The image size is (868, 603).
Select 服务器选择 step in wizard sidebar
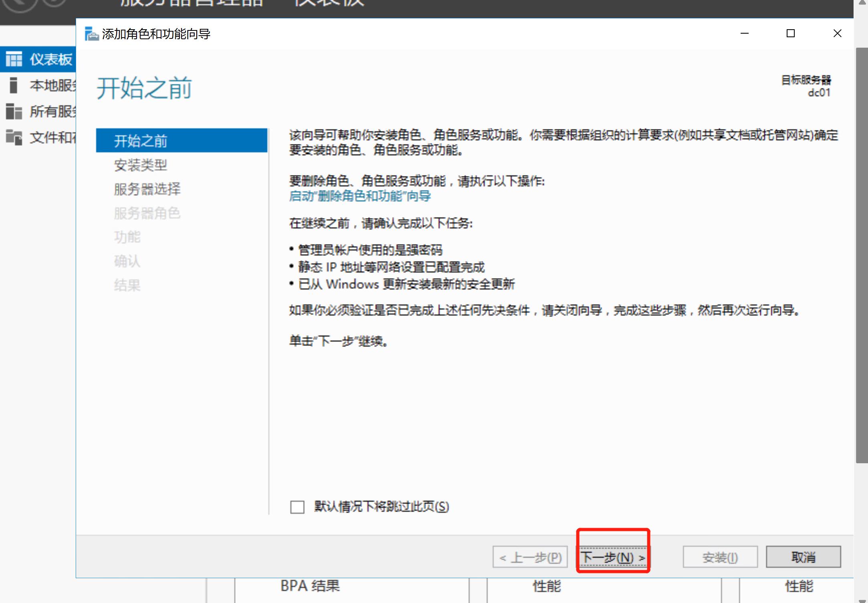pos(147,189)
